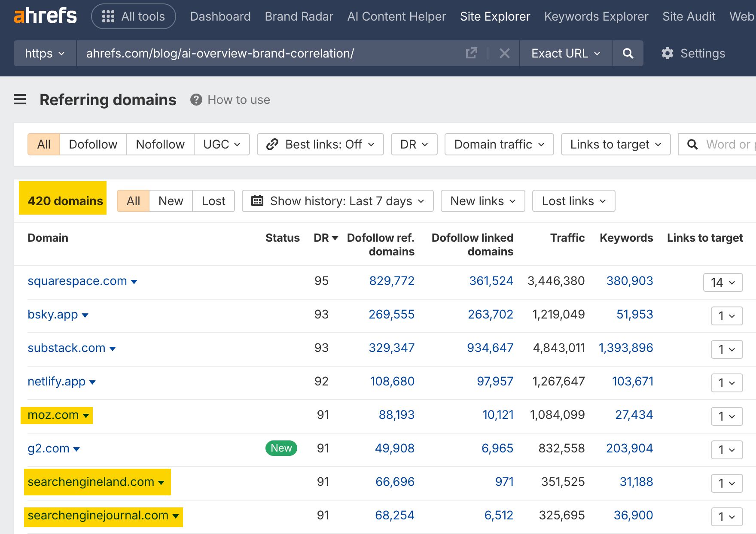This screenshot has height=534, width=756.
Task: Switch domains view to Lost
Action: [213, 200]
